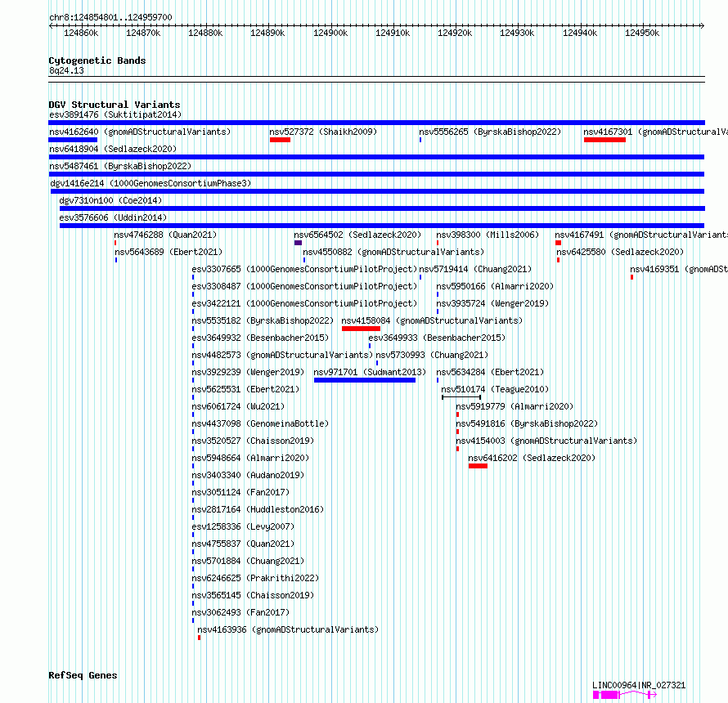This screenshot has width=728, height=703.
Task: Click nsv3935724 (Wenger2019) label
Action: coord(492,303)
